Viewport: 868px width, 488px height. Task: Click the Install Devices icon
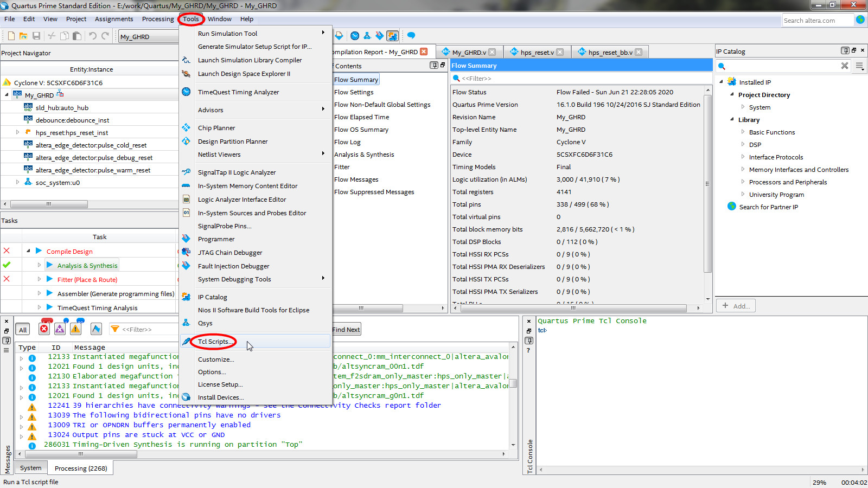tap(186, 397)
